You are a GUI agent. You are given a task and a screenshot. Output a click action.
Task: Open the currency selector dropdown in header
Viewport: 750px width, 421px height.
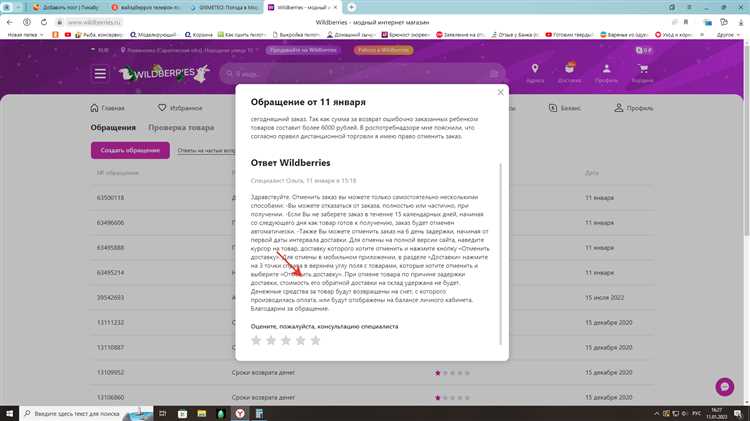(x=100, y=50)
